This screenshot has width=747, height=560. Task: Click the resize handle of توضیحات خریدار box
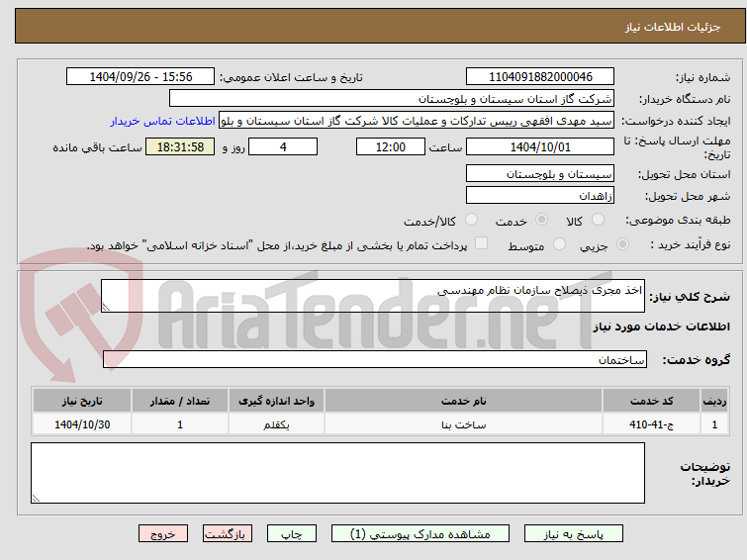click(x=36, y=499)
